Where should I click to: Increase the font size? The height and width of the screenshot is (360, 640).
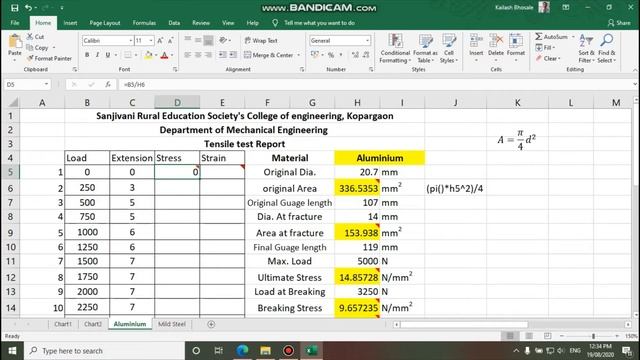click(x=160, y=40)
